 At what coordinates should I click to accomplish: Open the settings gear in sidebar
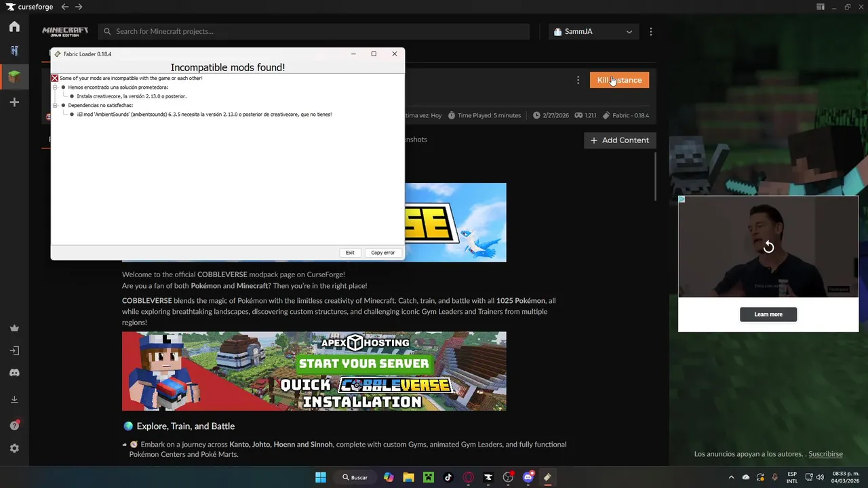pyautogui.click(x=14, y=449)
